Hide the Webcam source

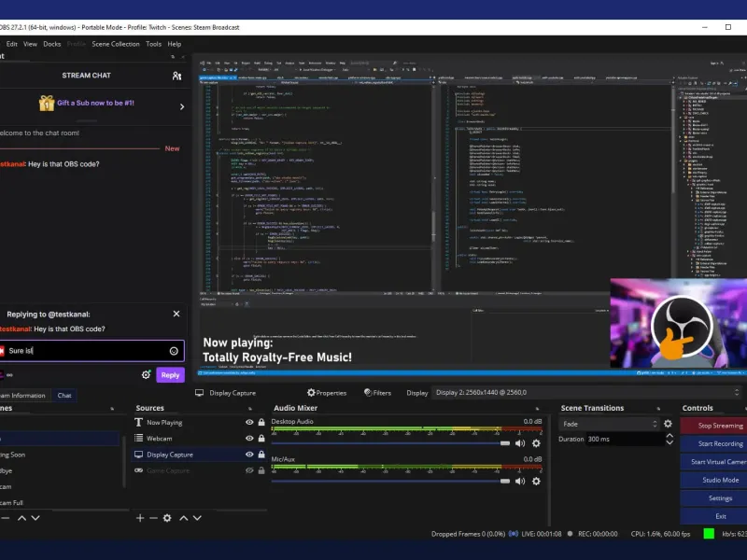249,438
